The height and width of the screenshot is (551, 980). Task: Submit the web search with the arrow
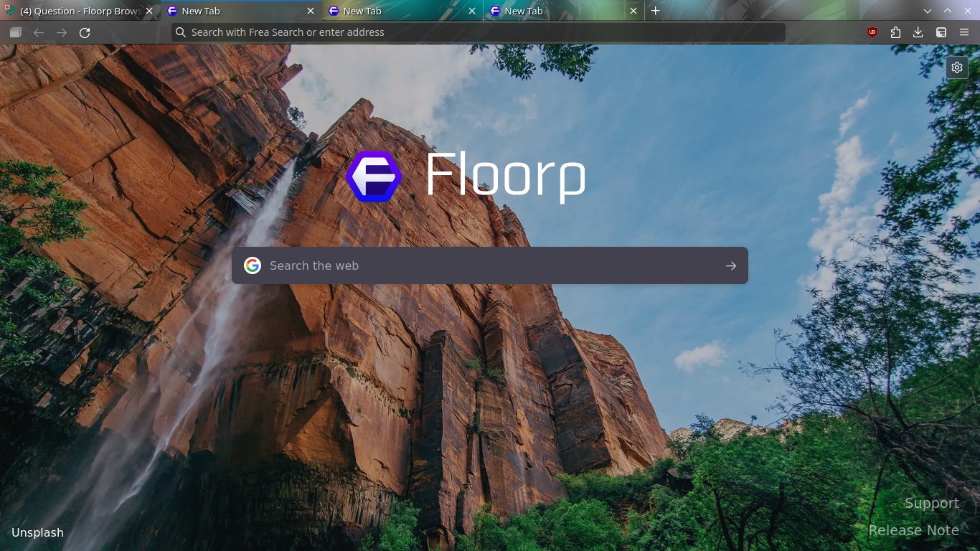point(731,265)
